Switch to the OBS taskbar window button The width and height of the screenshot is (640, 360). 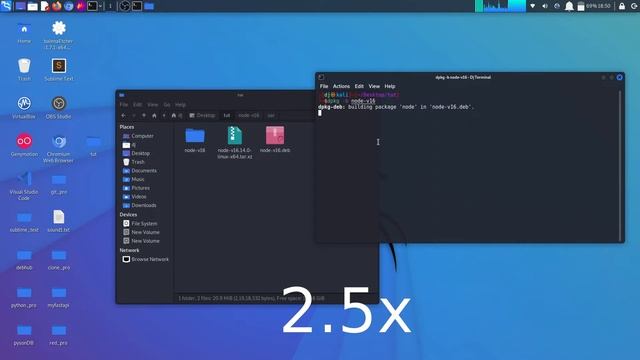125,6
